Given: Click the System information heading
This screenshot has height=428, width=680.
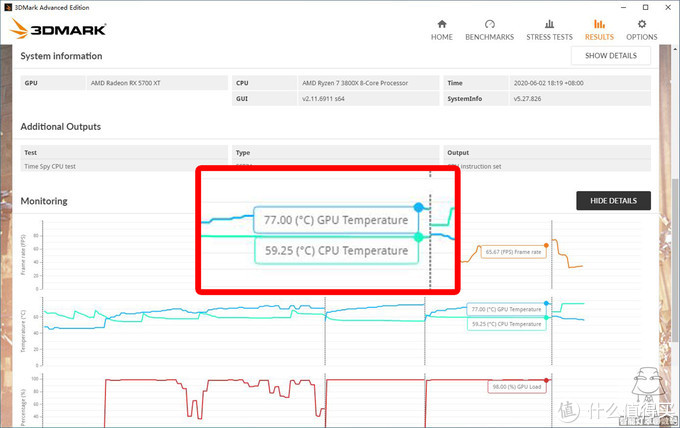Looking at the screenshot, I should coord(61,56).
